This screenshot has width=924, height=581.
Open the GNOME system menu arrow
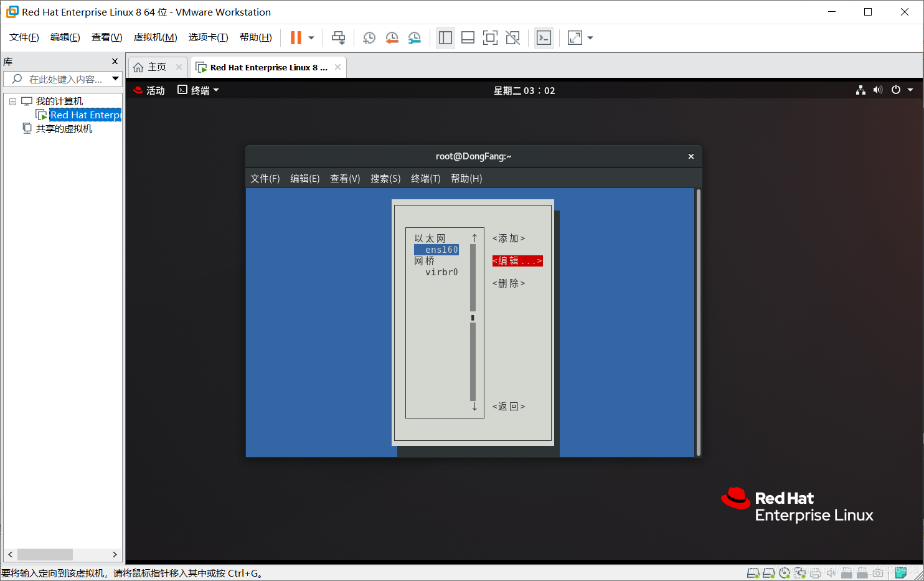coord(910,90)
